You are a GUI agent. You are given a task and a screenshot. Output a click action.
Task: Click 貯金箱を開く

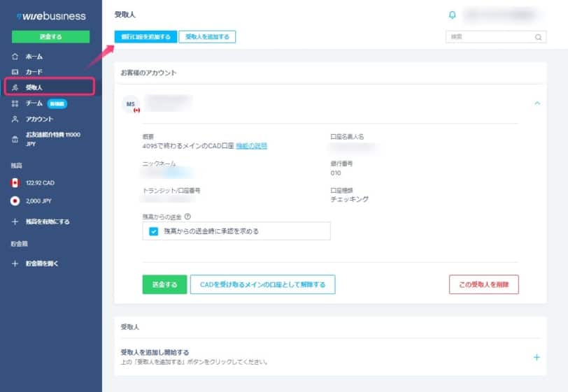[x=42, y=263]
